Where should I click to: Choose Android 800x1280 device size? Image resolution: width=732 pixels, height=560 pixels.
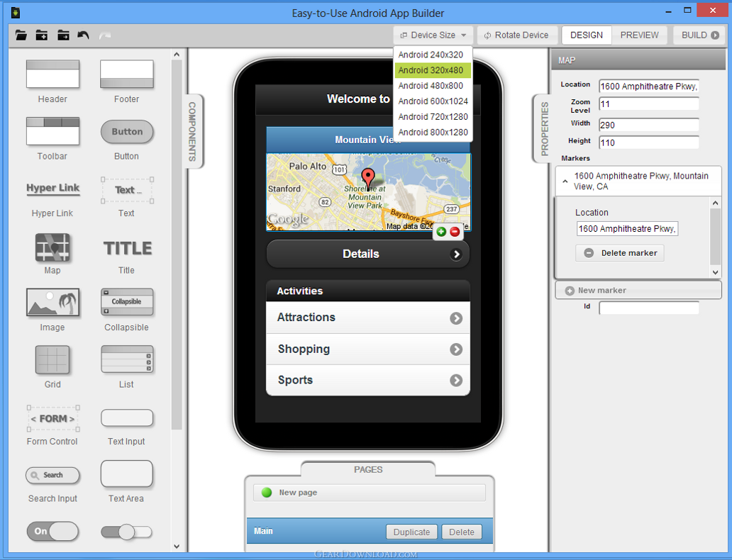433,132
